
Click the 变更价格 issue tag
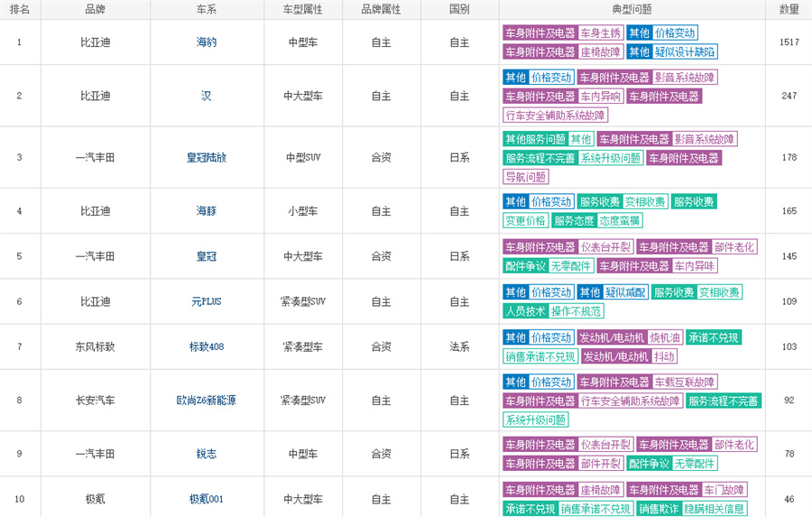coord(526,221)
